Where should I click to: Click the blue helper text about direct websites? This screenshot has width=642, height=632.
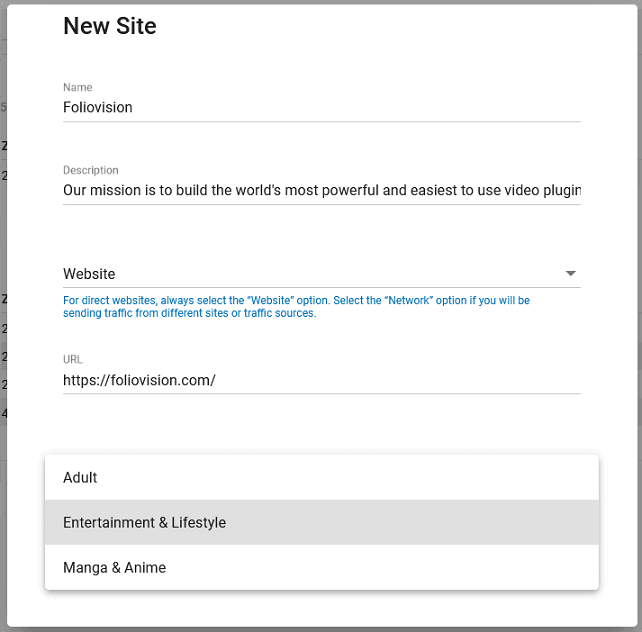[296, 307]
